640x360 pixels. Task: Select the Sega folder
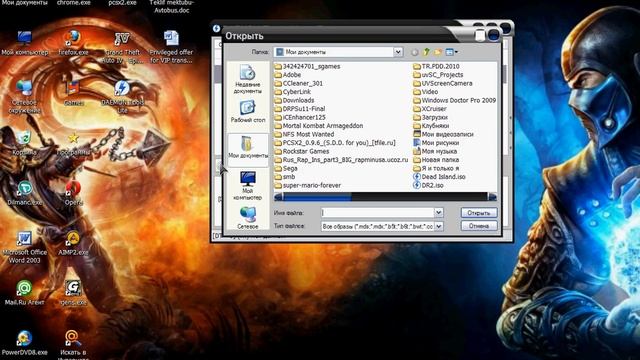pos(286,168)
